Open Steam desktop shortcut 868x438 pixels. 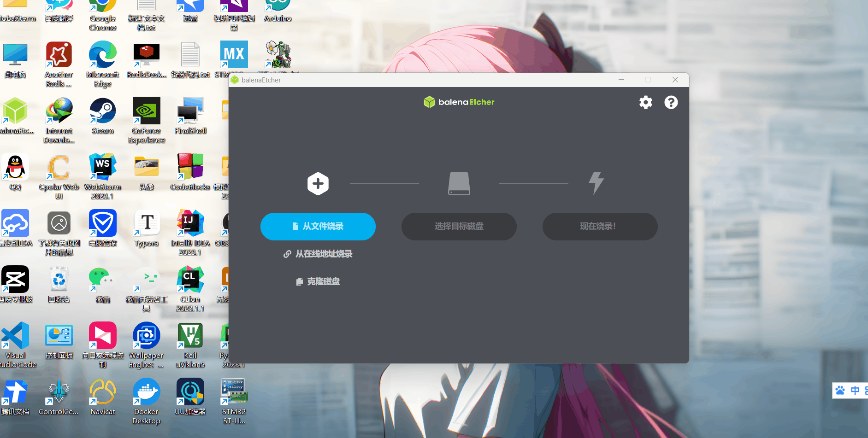(103, 116)
